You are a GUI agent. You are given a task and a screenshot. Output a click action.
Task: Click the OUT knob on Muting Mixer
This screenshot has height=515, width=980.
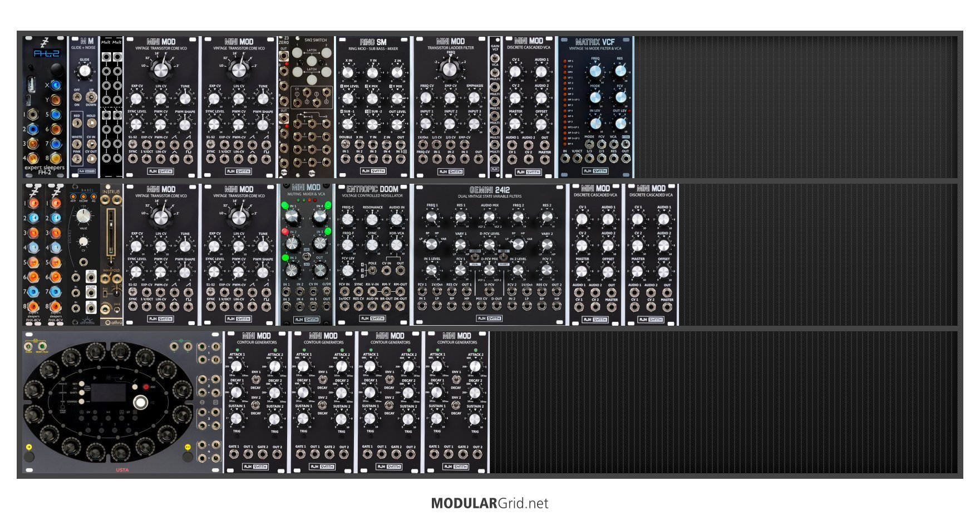click(320, 270)
